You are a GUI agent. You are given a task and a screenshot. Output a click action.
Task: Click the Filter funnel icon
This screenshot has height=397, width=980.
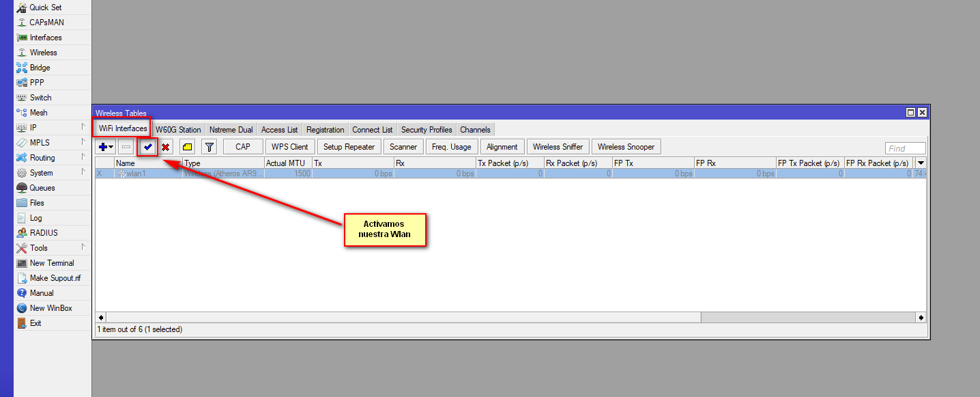click(210, 147)
